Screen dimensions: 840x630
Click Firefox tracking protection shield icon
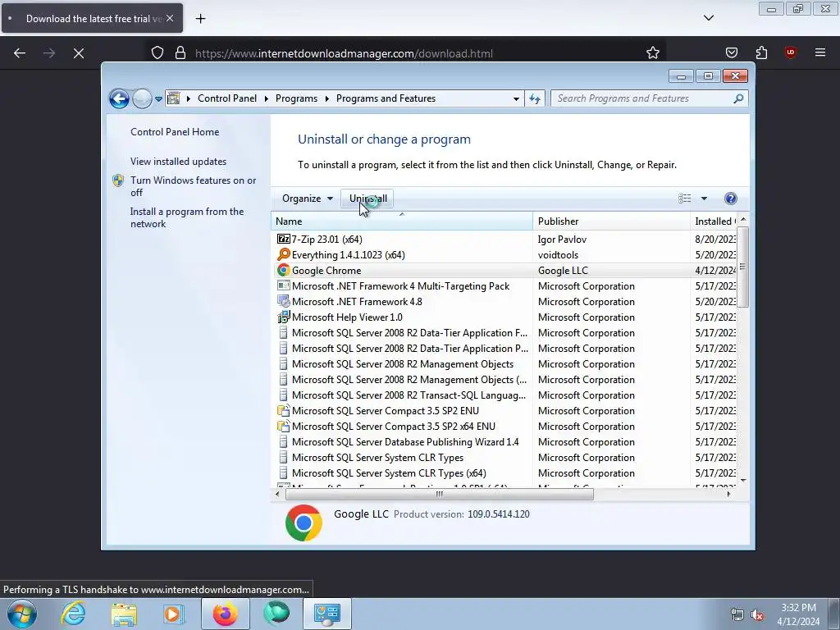[x=157, y=53]
